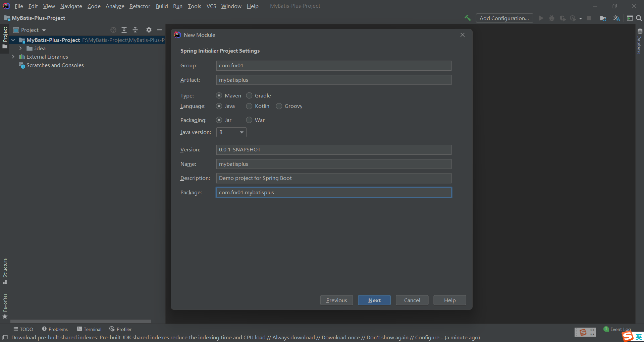
Task: Click Add Configuration button
Action: click(x=504, y=18)
